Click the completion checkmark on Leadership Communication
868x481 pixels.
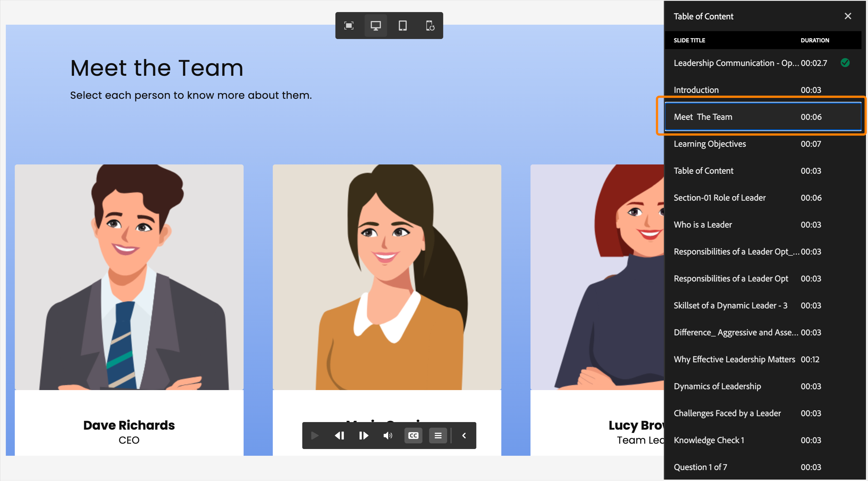(845, 63)
